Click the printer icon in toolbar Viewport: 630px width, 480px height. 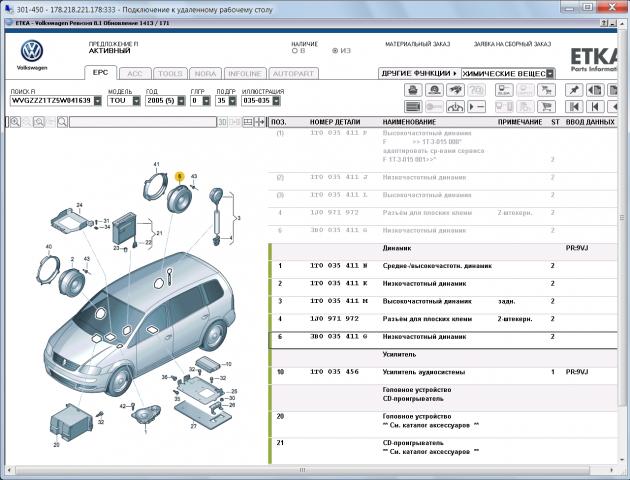pyautogui.click(x=413, y=90)
